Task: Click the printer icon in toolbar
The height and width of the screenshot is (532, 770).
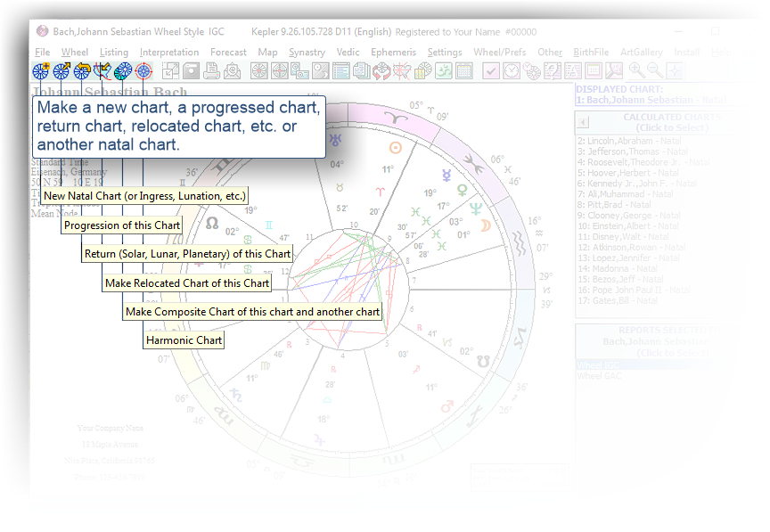Action: click(x=214, y=71)
